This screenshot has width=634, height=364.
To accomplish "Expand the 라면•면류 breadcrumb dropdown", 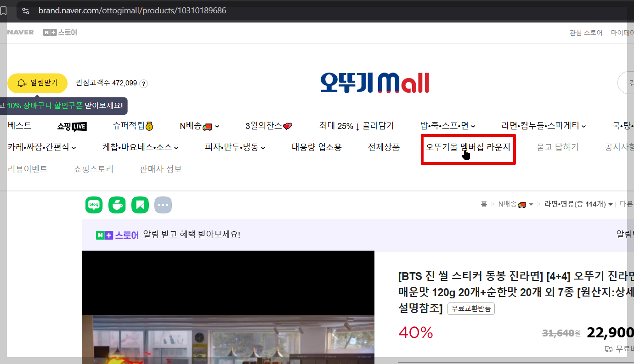I will pos(578,204).
